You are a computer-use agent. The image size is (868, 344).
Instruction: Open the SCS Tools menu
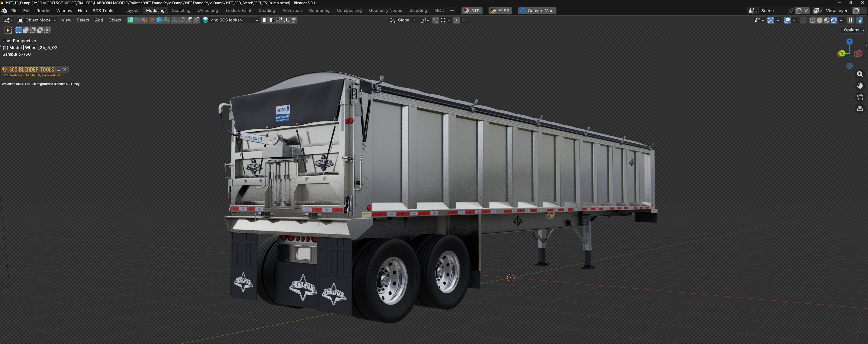click(x=103, y=11)
